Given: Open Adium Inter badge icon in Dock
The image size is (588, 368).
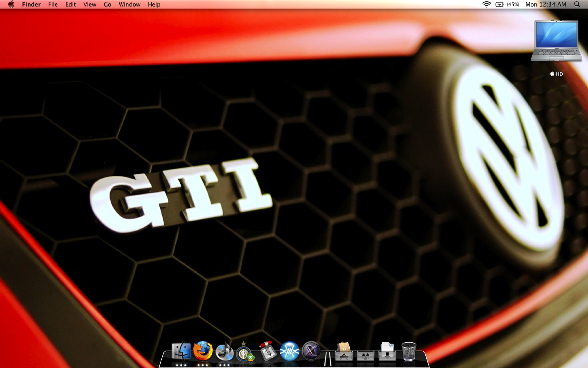Looking at the screenshot, I should [245, 352].
